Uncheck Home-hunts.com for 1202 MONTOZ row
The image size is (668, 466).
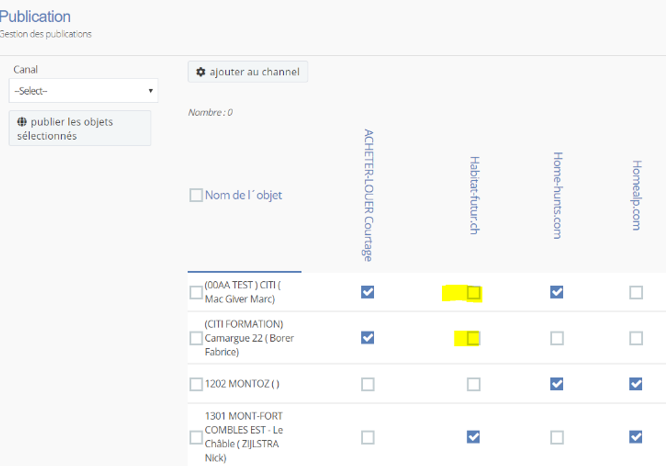click(x=557, y=384)
